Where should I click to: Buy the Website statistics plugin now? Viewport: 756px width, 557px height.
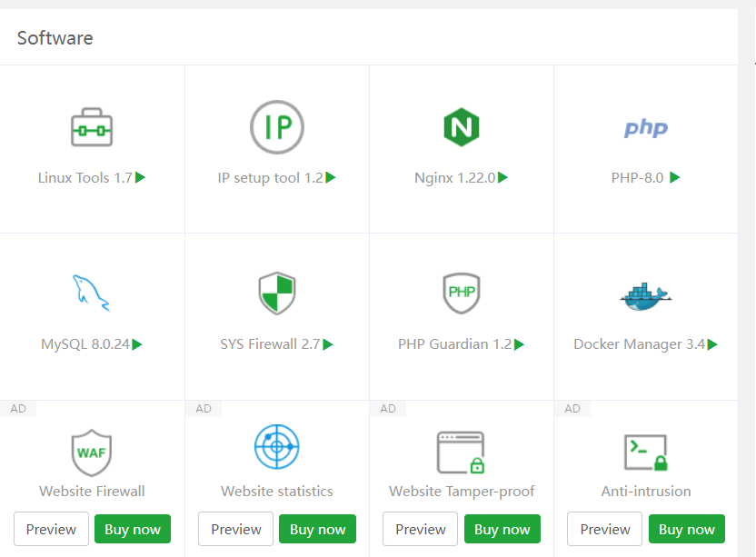click(318, 529)
